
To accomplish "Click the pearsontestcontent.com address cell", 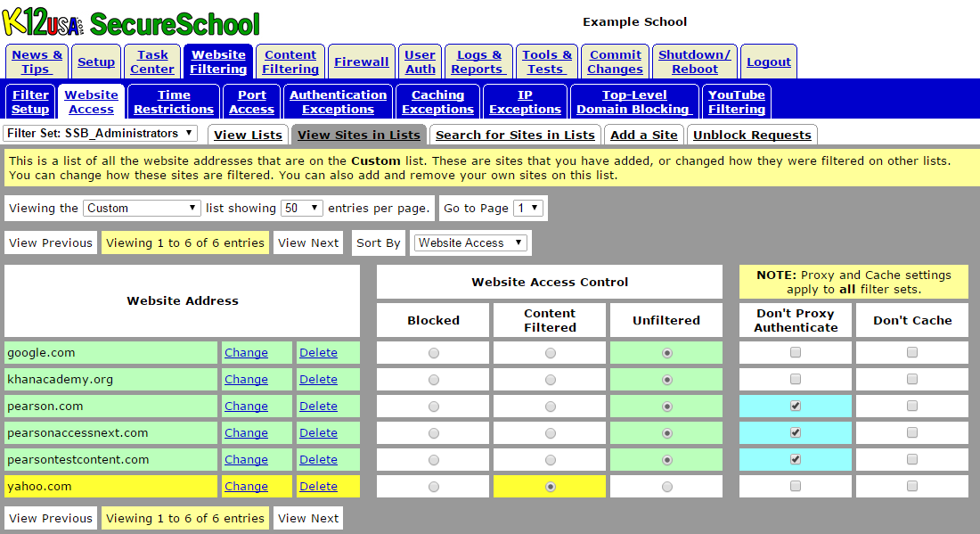I will click(x=110, y=460).
